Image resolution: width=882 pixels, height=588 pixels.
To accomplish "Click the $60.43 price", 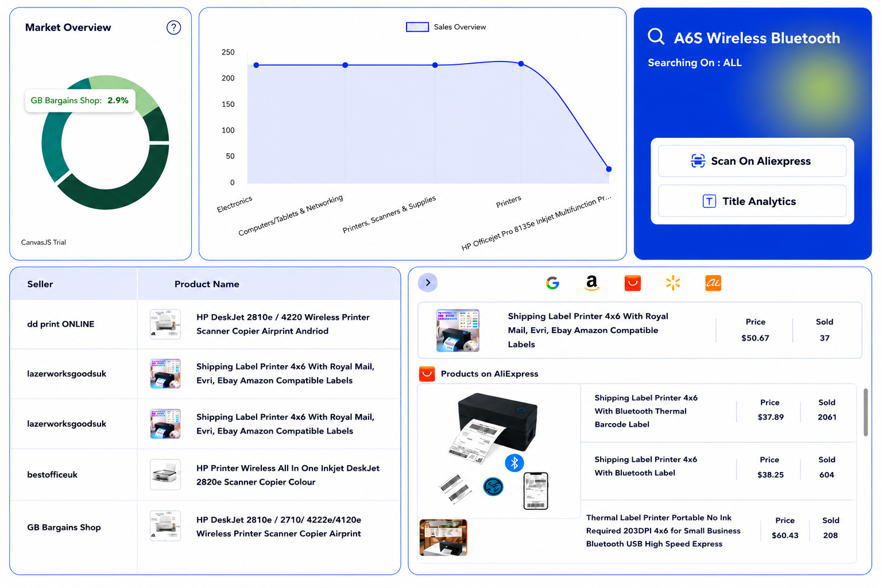I will pos(785,535).
